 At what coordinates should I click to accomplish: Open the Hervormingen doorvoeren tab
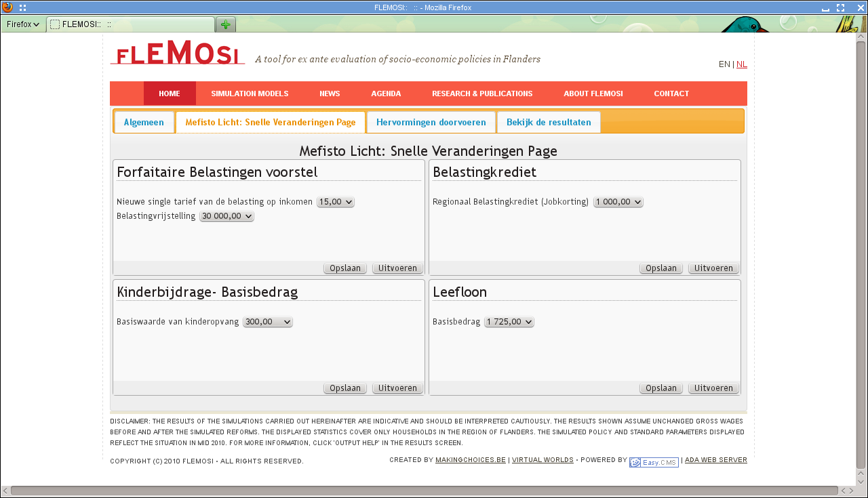click(431, 123)
